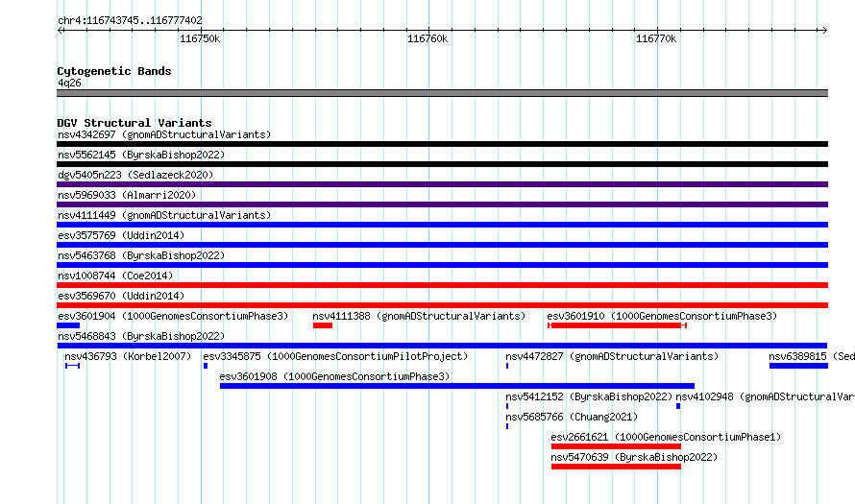The width and height of the screenshot is (855, 504).
Task: Click purple bar beneath nsv5969033
Action: 442,204
